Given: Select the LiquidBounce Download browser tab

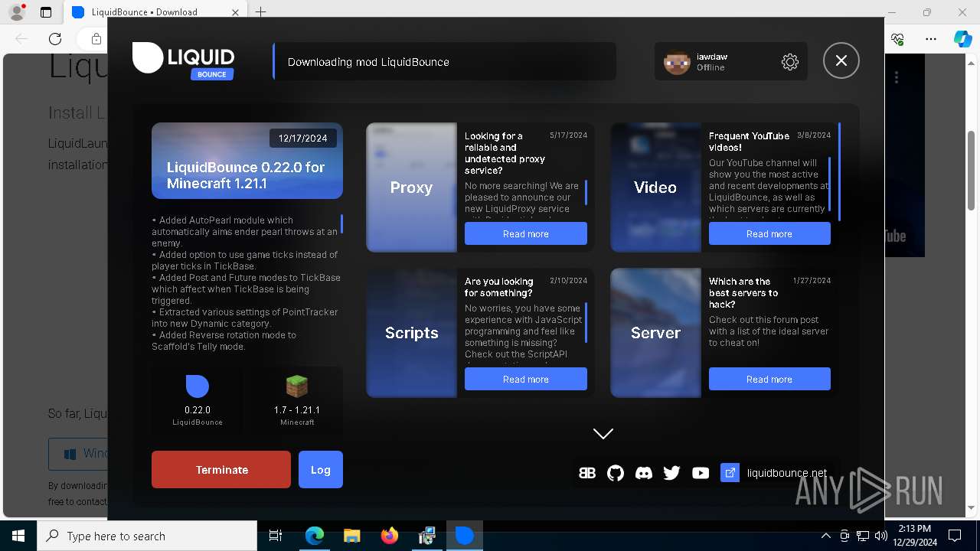Looking at the screenshot, I should coord(155,12).
